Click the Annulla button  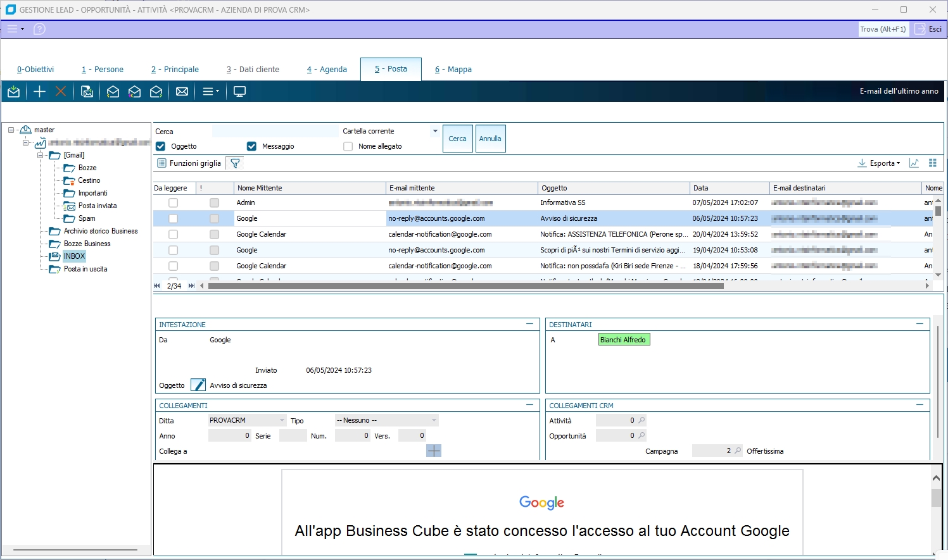[490, 139]
